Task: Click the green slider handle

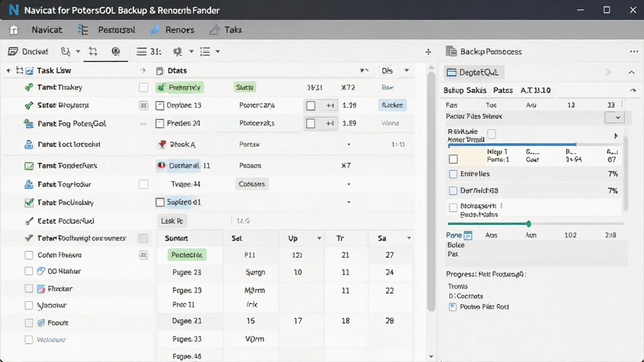Action: [528, 224]
